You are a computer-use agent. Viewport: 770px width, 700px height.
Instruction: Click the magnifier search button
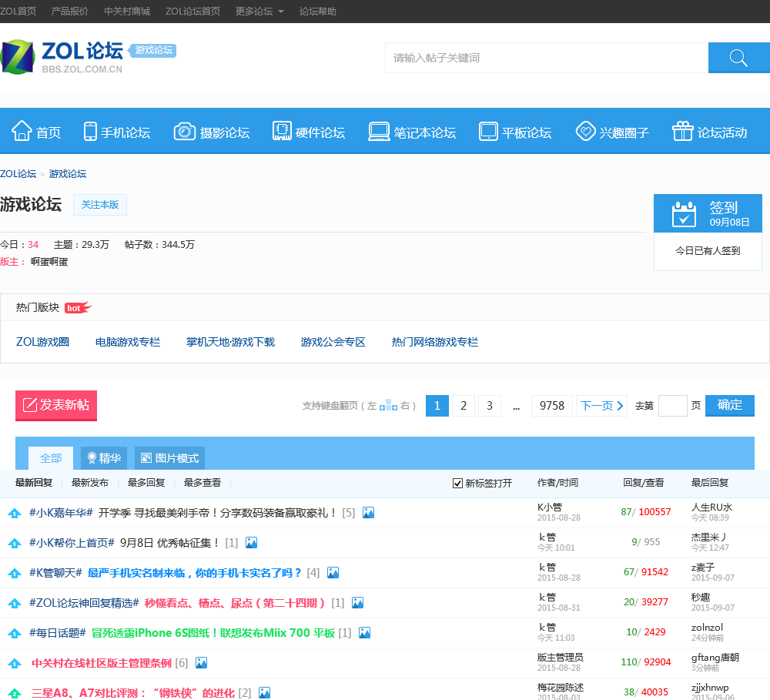point(738,58)
